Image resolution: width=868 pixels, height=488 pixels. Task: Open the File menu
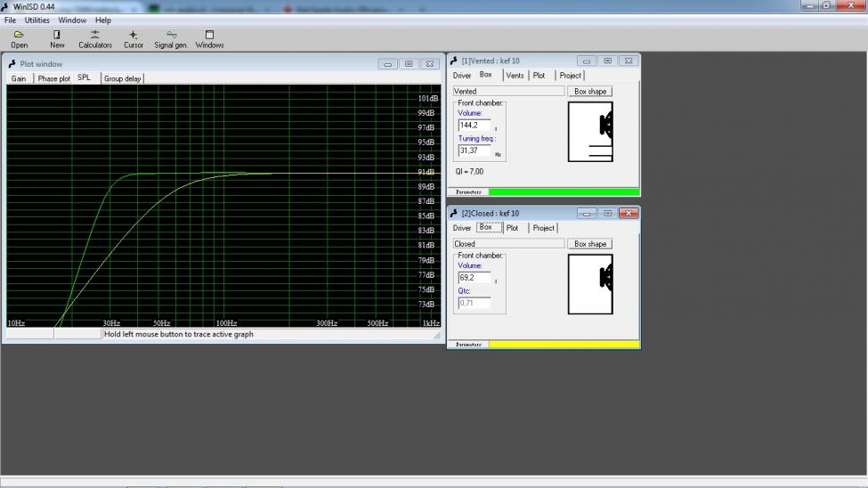[x=11, y=20]
